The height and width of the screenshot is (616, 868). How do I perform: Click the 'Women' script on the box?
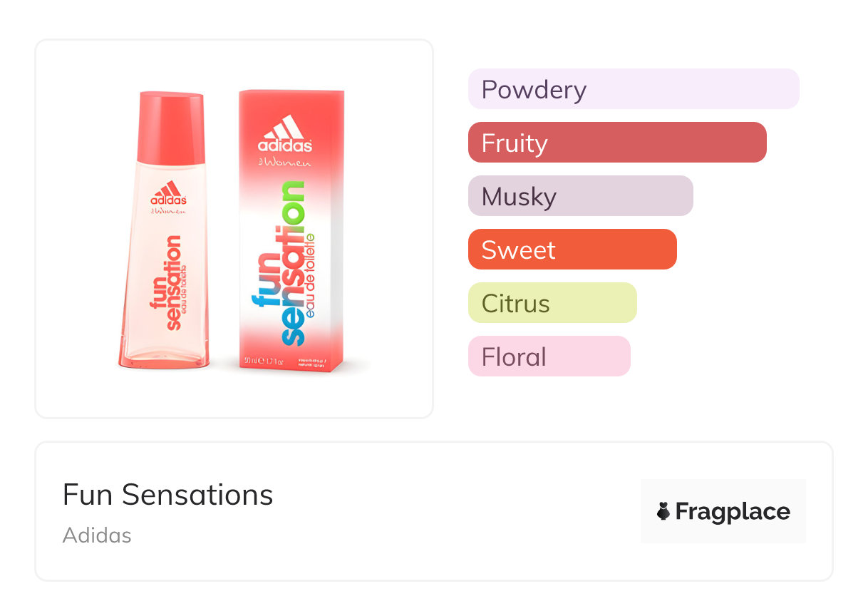(286, 164)
